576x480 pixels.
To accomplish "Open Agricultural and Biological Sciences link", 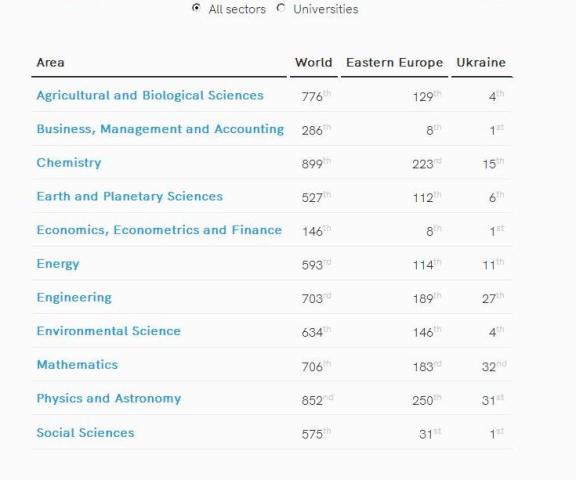I will click(x=150, y=95).
